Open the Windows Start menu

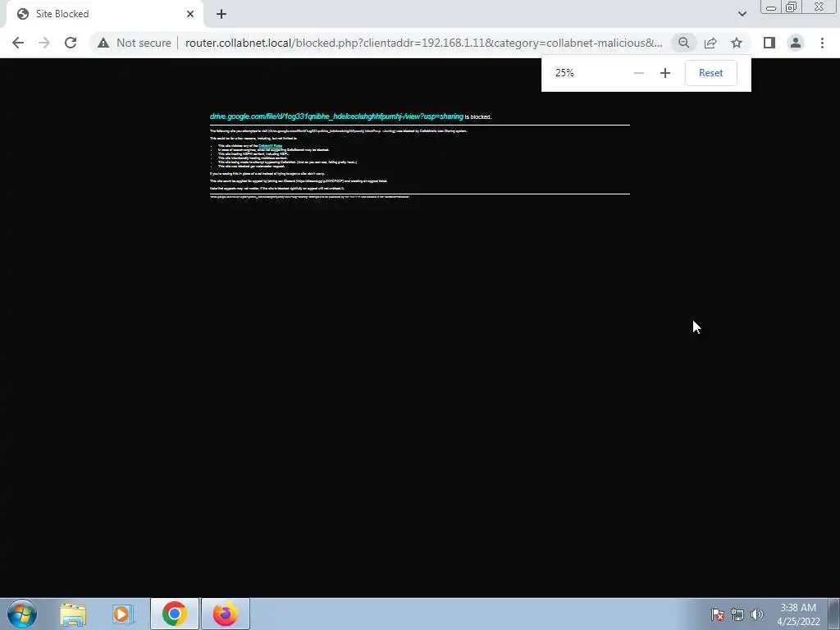(x=22, y=614)
